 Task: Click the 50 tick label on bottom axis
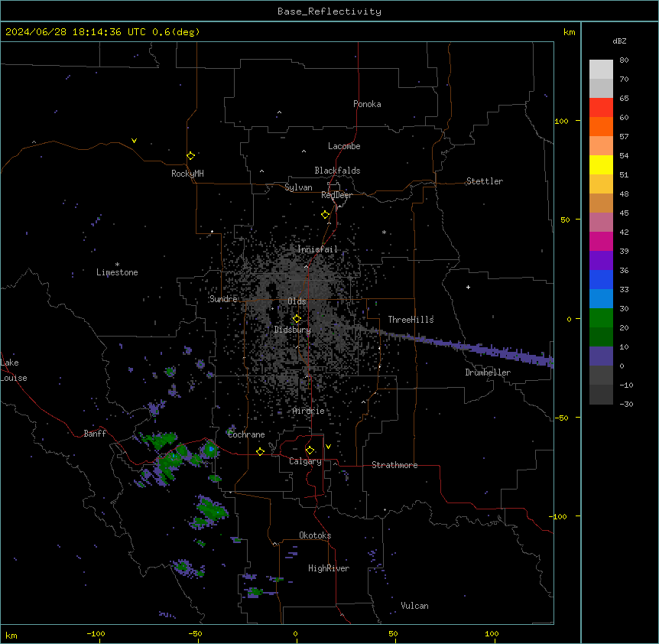tap(393, 633)
